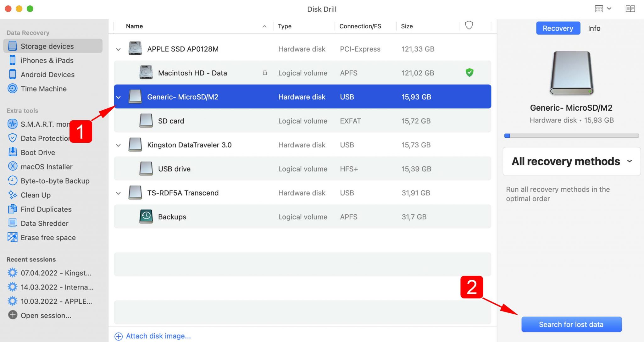This screenshot has width=644, height=342.
Task: Click the EXFAT file system cell
Action: 350,121
